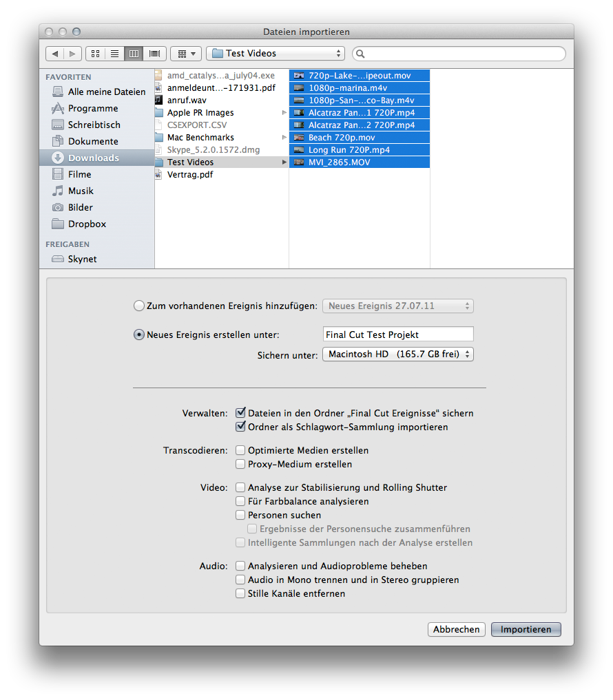Enable Stille Kanäle entfernen
The image size is (613, 700).
coord(240,593)
